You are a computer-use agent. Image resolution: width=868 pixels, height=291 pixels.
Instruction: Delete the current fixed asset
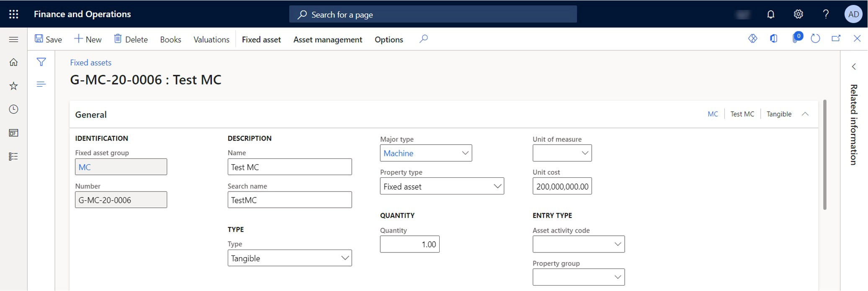click(131, 39)
